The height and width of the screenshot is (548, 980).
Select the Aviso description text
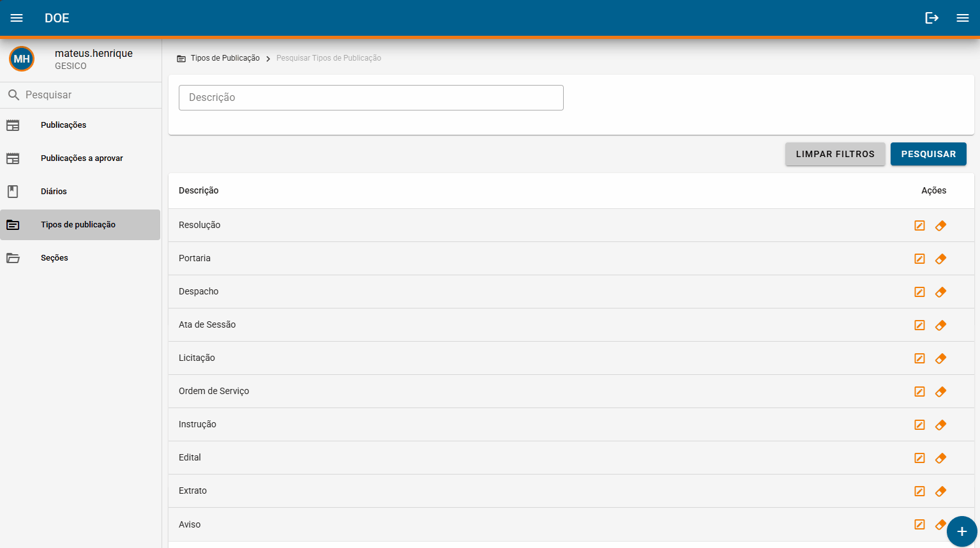click(190, 524)
